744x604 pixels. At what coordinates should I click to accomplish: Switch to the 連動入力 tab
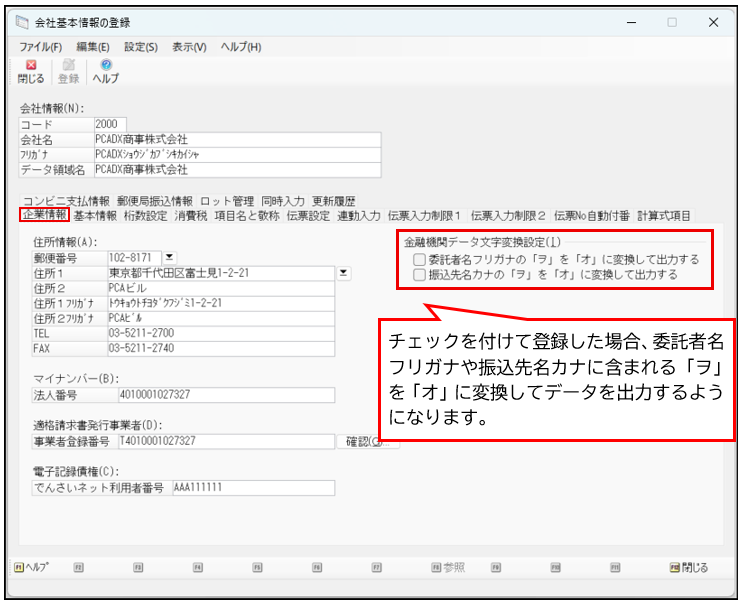pos(359,216)
